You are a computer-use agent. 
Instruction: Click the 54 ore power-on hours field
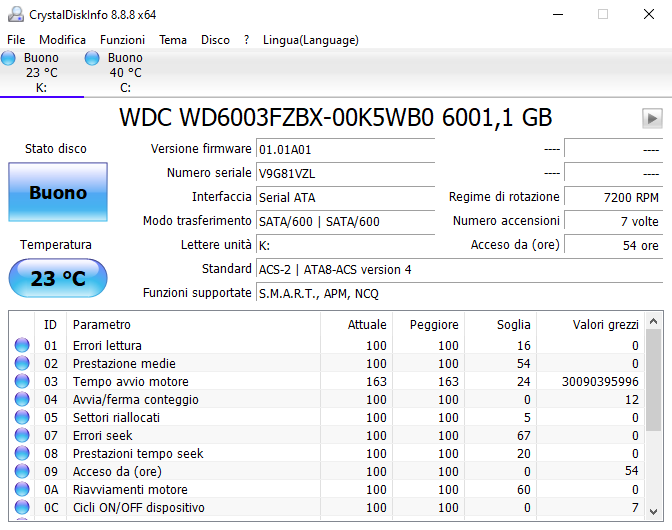(x=614, y=246)
